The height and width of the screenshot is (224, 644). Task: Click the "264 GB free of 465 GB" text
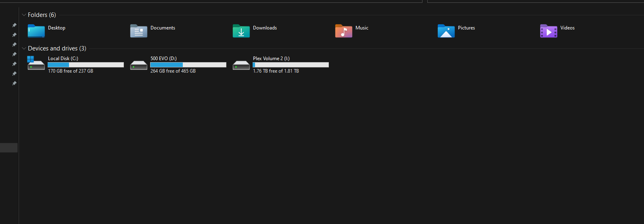point(173,71)
